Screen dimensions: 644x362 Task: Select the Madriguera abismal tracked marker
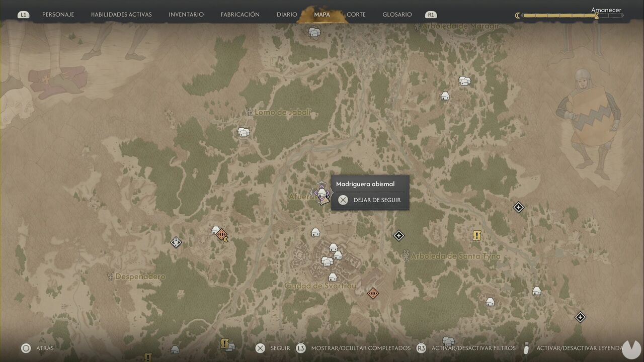(x=322, y=193)
